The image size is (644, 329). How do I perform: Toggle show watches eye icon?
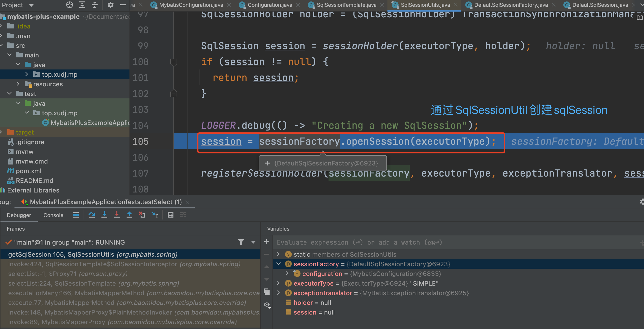click(267, 305)
